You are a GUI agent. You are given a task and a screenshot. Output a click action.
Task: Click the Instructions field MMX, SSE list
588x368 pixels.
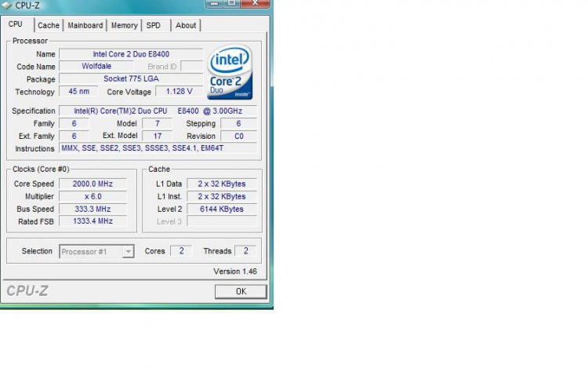tap(158, 148)
